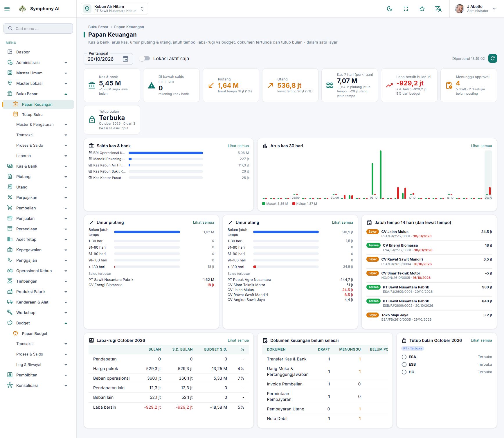Click the BRI Operasional balance bar
504x438 pixels.
(166, 153)
